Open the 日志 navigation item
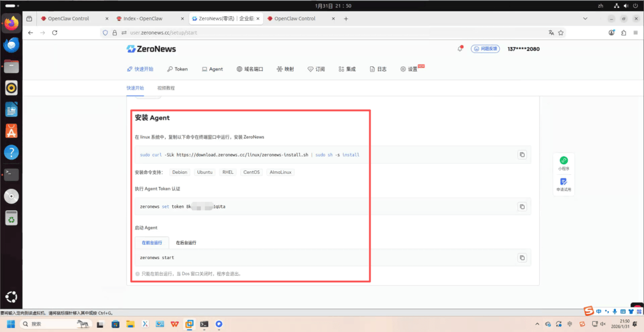 coord(378,69)
